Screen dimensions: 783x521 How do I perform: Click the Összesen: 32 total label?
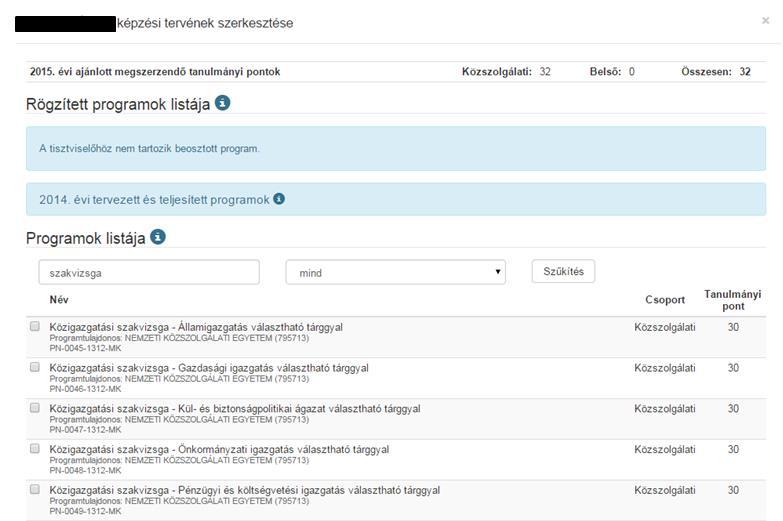(716, 71)
